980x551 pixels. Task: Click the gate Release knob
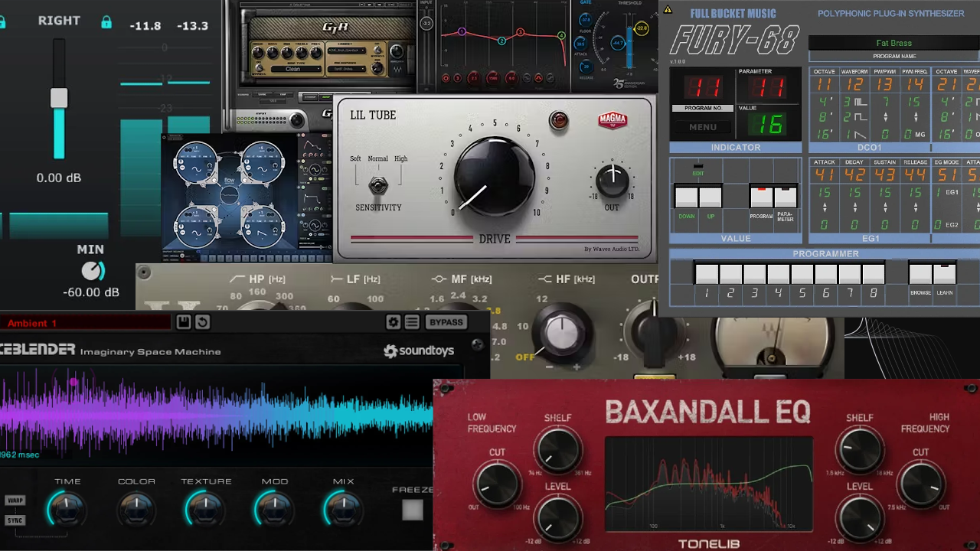(x=586, y=67)
